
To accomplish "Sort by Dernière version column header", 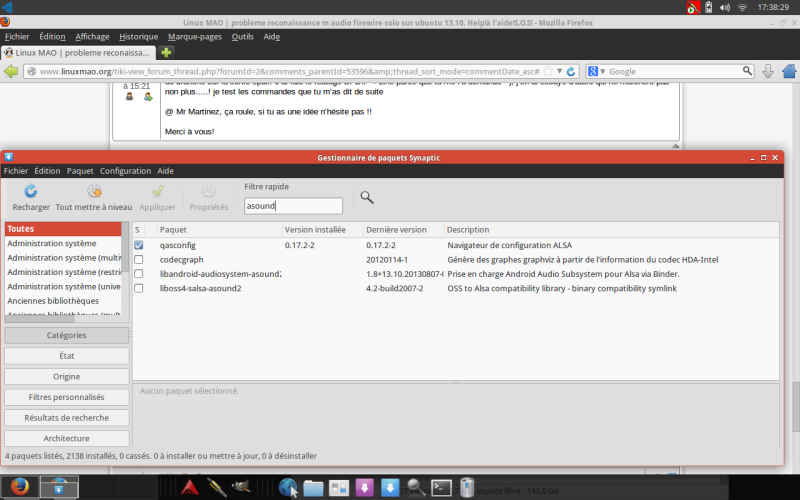I will [404, 230].
